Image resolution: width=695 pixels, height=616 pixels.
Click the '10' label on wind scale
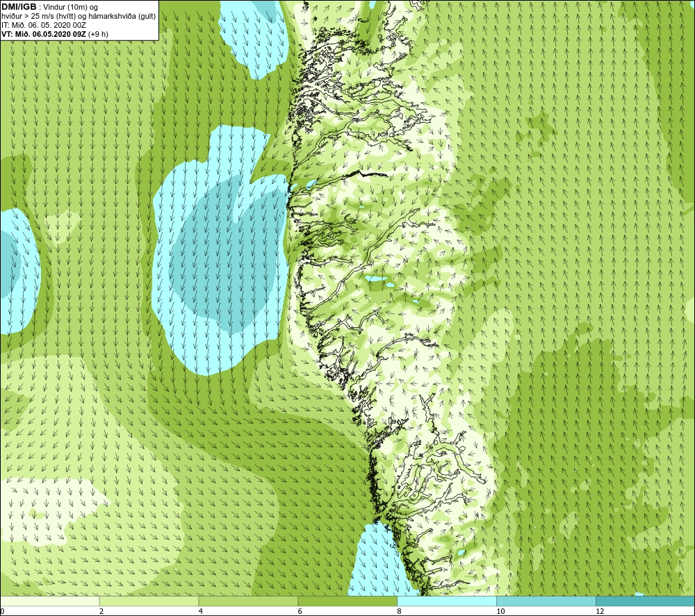click(500, 612)
